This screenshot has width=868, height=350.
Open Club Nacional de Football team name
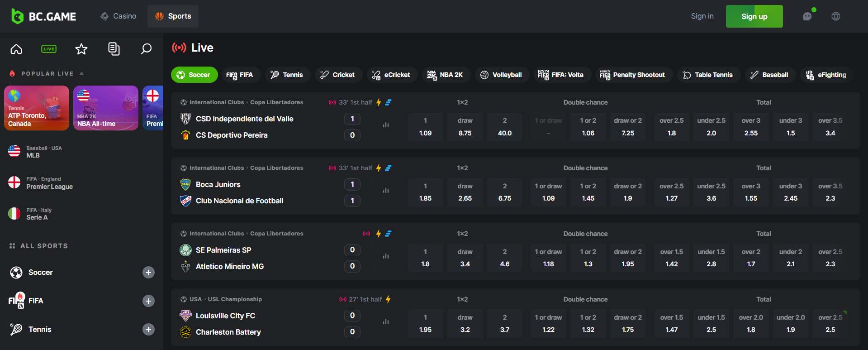(240, 201)
